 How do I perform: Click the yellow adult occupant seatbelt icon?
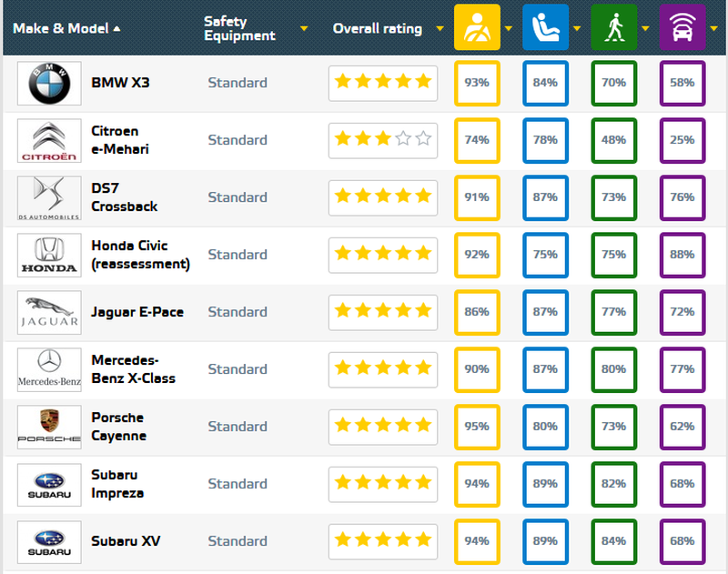pyautogui.click(x=477, y=27)
